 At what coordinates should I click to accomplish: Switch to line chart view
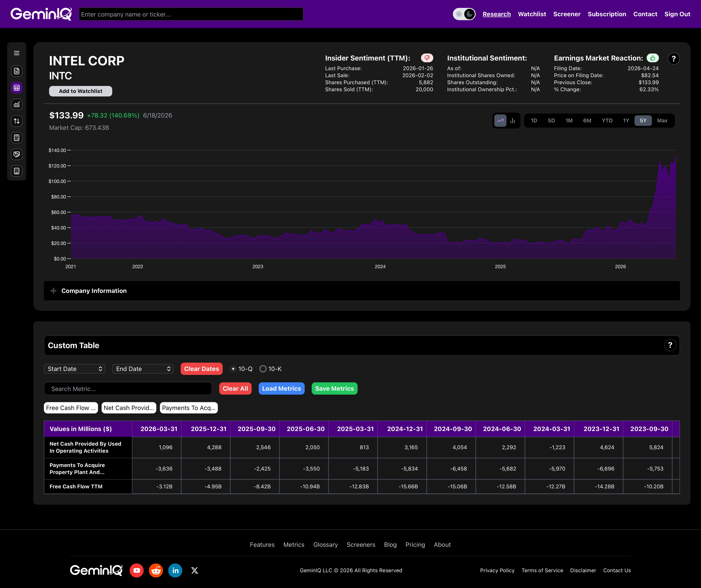tap(500, 121)
